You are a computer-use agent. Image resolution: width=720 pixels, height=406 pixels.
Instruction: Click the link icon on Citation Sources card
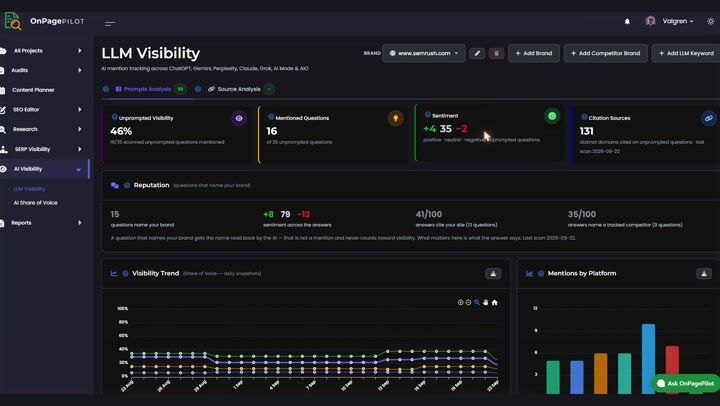[709, 118]
